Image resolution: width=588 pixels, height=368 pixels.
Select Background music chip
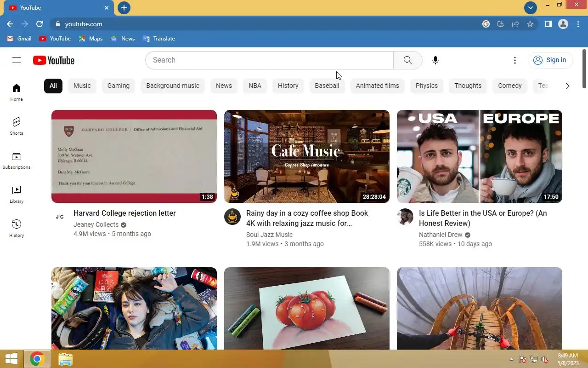point(173,86)
